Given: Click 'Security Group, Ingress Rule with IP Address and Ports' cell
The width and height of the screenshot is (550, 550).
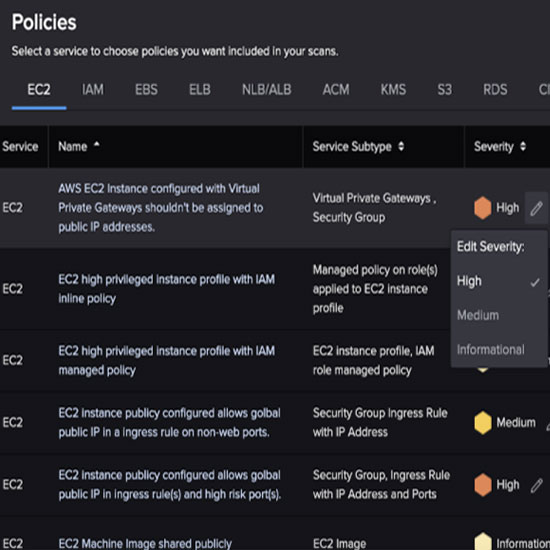Looking at the screenshot, I should tap(381, 485).
